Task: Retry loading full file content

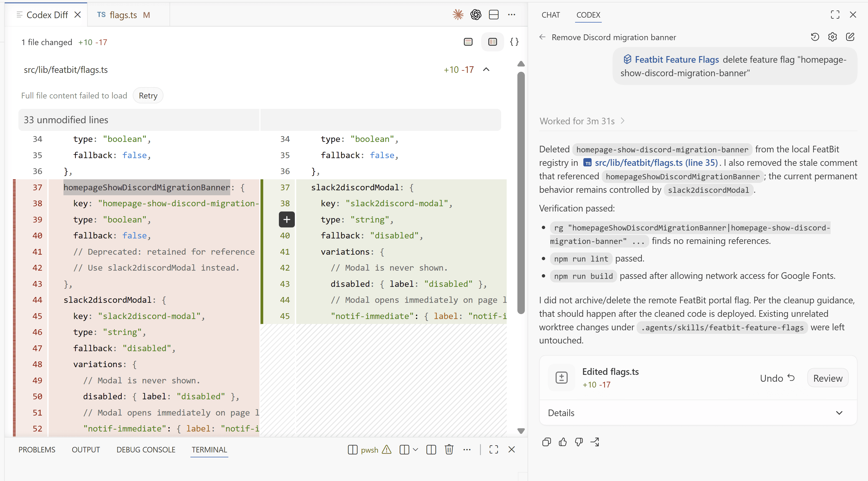Action: pyautogui.click(x=148, y=95)
